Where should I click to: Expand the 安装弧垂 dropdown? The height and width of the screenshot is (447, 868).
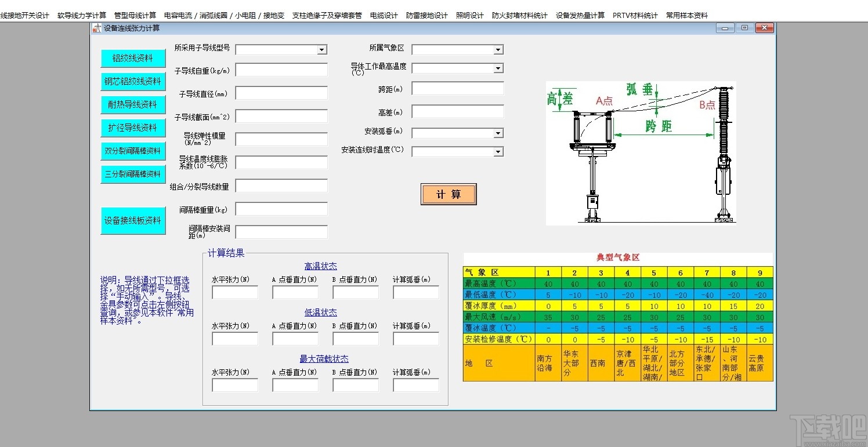tap(498, 133)
